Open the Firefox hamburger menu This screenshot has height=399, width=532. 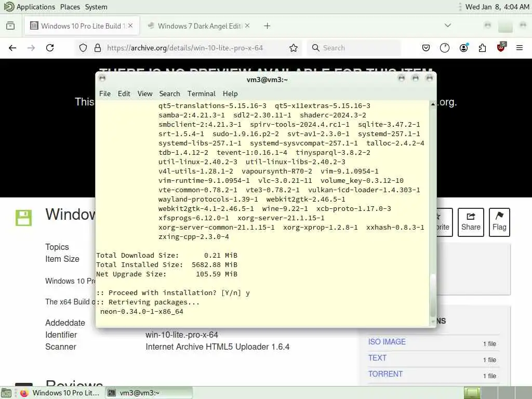pos(520,48)
